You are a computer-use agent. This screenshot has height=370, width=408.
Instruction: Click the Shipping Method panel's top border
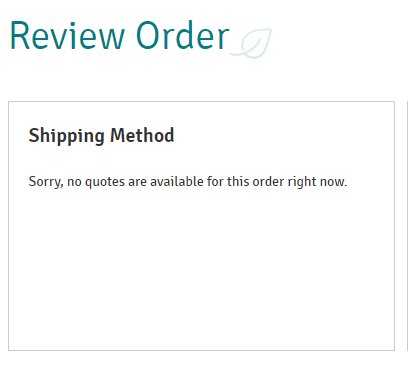click(x=201, y=102)
